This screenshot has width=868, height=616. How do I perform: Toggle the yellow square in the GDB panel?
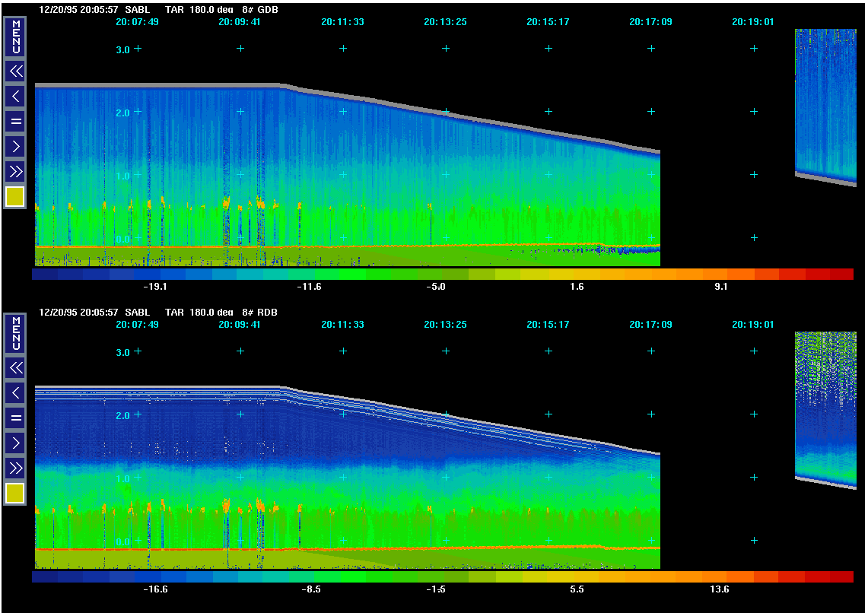point(15,197)
